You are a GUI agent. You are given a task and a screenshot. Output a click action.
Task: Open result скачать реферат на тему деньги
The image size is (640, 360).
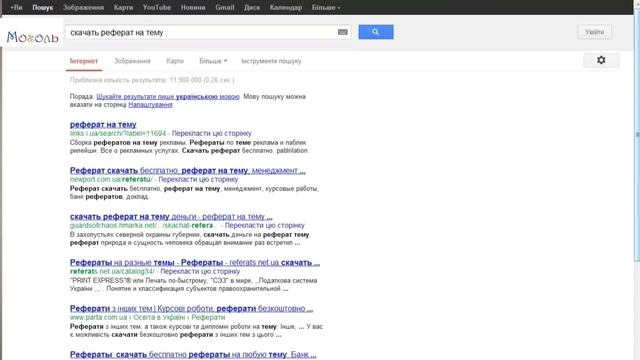tap(171, 217)
